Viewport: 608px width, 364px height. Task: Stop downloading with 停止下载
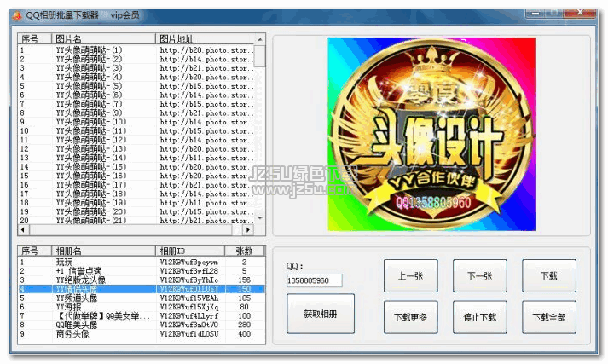click(x=479, y=317)
